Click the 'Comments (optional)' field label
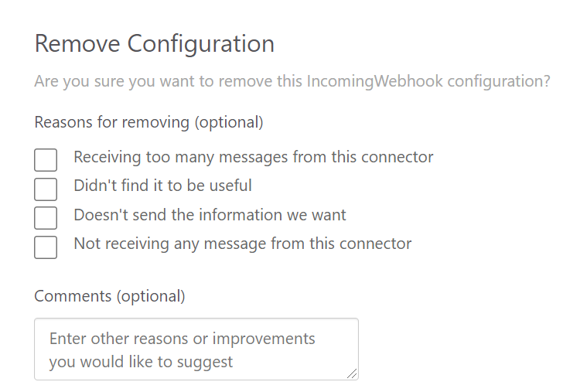The image size is (563, 392). click(110, 297)
